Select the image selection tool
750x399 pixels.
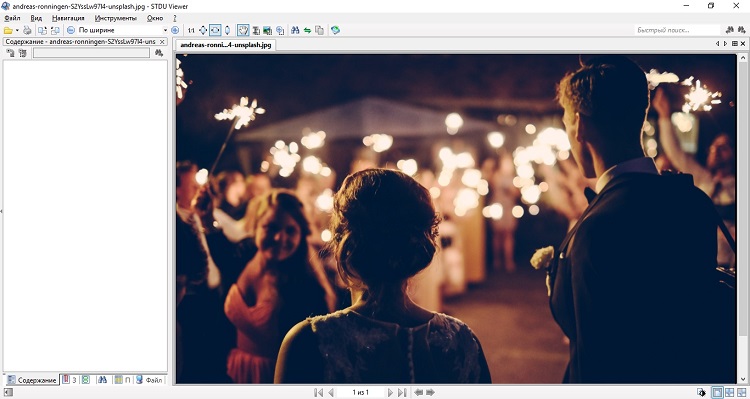click(267, 30)
